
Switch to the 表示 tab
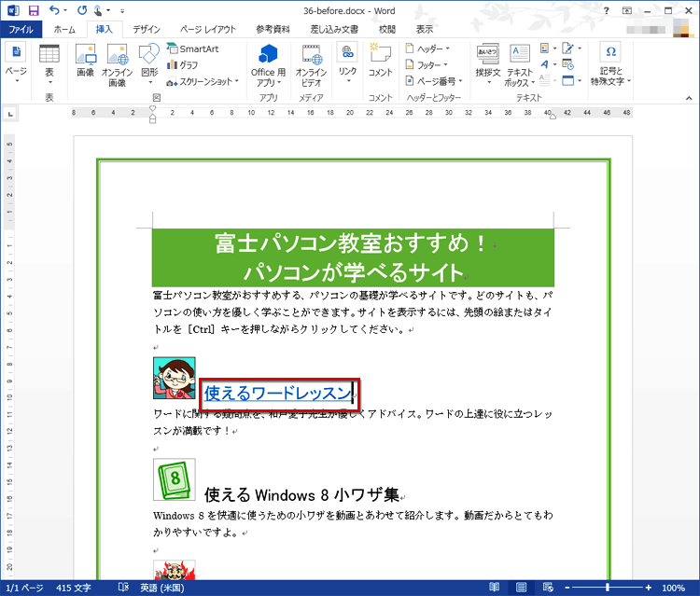425,30
